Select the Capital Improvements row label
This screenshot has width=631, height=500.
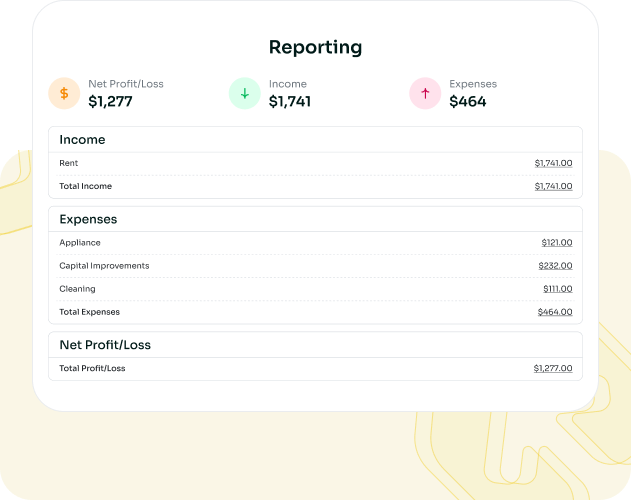[104, 266]
